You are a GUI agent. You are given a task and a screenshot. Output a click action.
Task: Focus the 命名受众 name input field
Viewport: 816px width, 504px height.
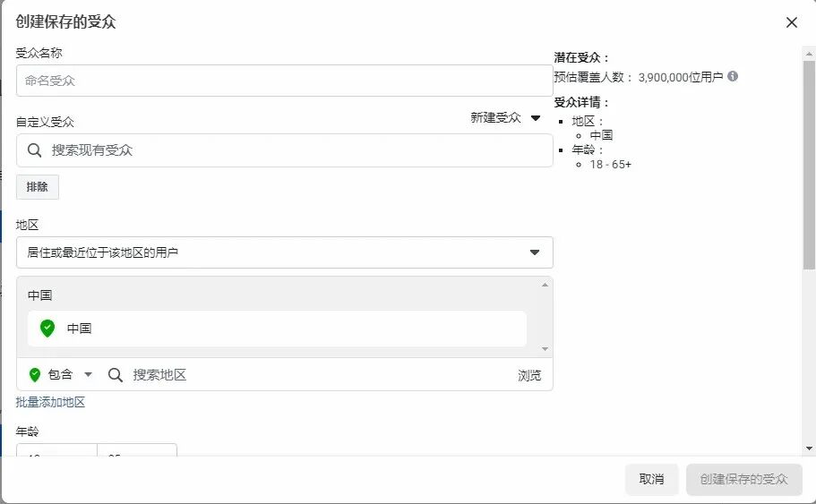pos(284,81)
